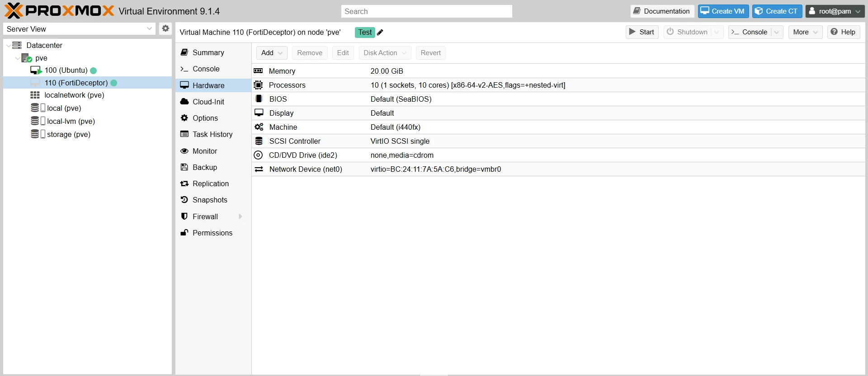Click the Remove hardware button
This screenshot has width=868, height=376.
click(310, 53)
